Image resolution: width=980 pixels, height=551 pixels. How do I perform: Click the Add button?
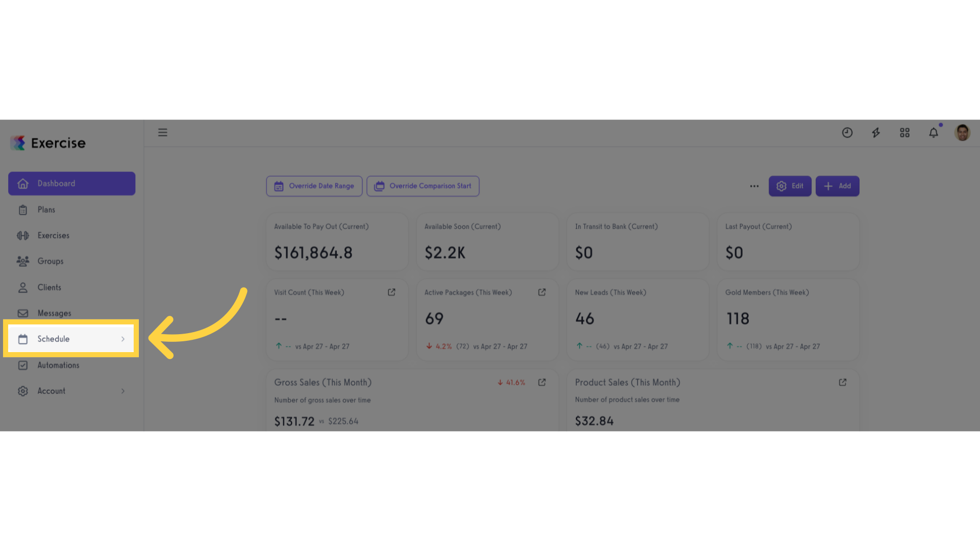[837, 186]
